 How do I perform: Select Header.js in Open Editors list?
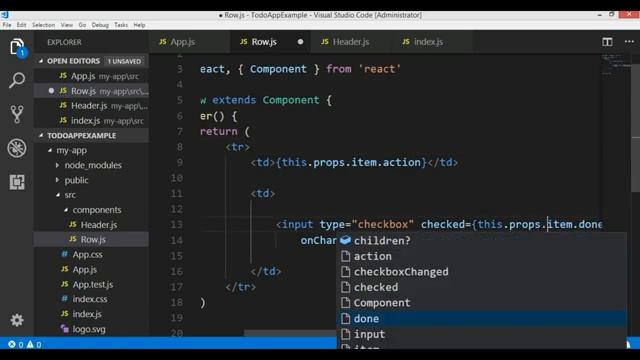[x=91, y=106]
